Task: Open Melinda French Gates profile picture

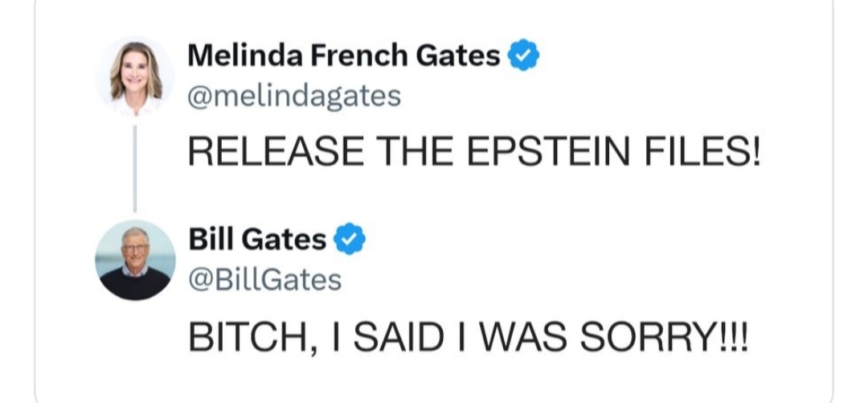Action: click(134, 77)
